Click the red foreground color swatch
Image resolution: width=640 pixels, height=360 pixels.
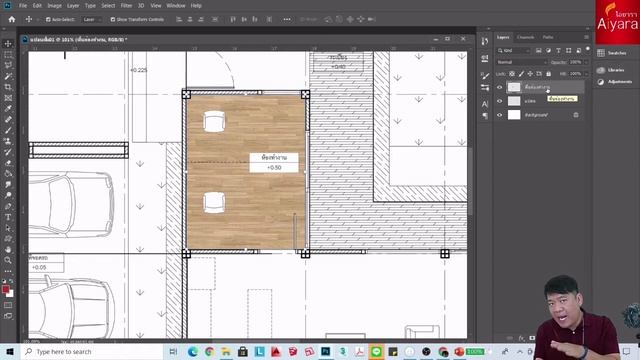5,289
